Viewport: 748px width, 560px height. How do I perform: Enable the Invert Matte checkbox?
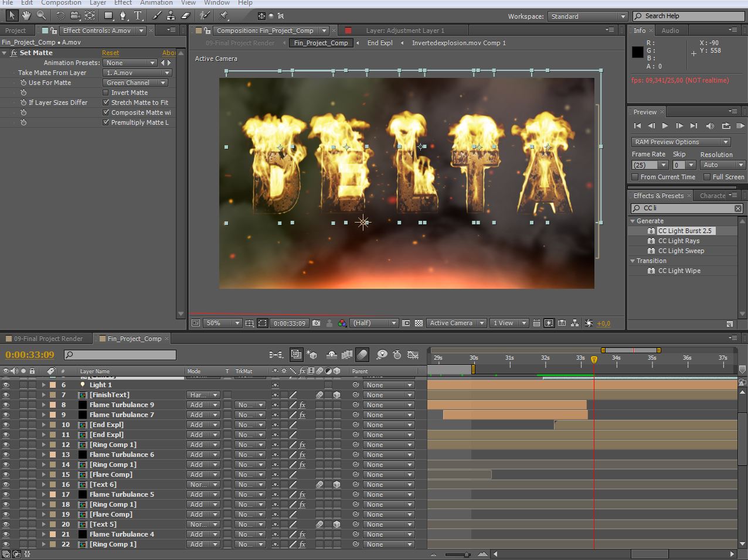pos(106,93)
